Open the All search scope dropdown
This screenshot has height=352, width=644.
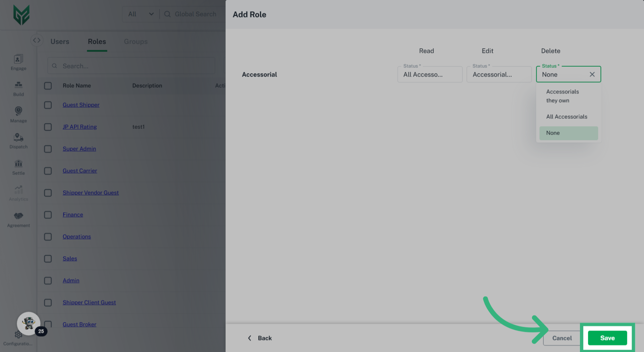[141, 14]
